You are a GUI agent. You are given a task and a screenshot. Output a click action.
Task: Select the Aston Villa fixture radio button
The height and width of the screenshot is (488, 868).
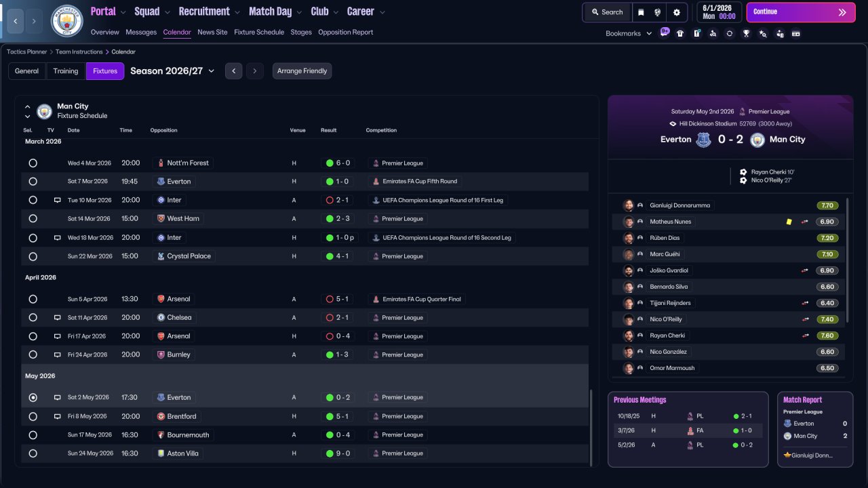pos(33,453)
